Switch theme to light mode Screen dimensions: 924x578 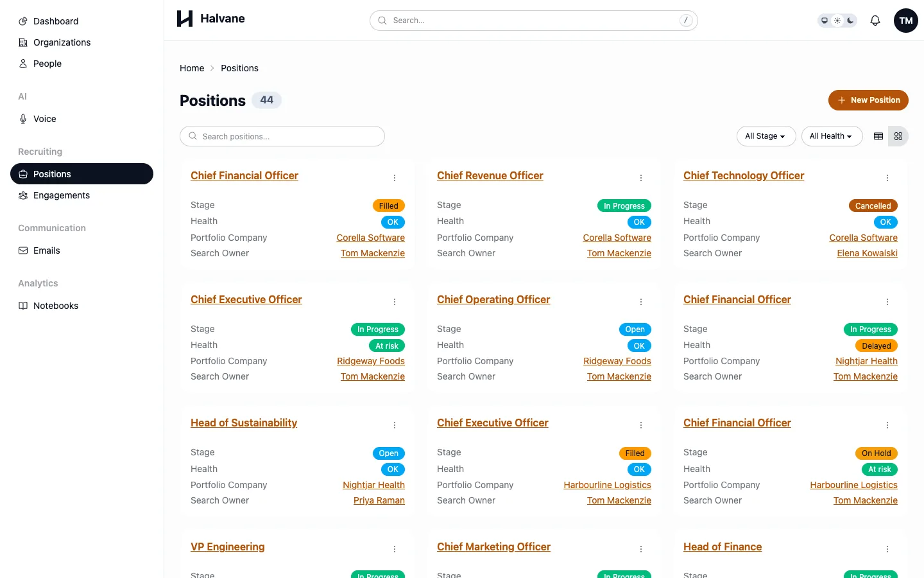click(x=837, y=21)
